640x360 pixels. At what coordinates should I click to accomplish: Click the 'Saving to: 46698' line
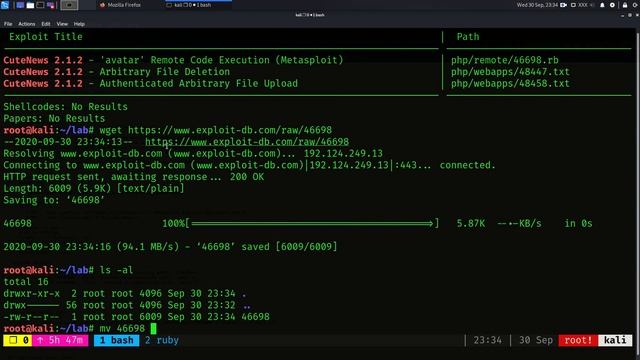coord(54,200)
